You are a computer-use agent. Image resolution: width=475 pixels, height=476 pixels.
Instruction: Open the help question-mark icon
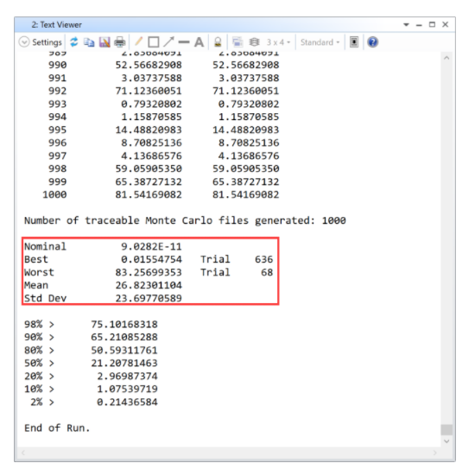(x=373, y=41)
